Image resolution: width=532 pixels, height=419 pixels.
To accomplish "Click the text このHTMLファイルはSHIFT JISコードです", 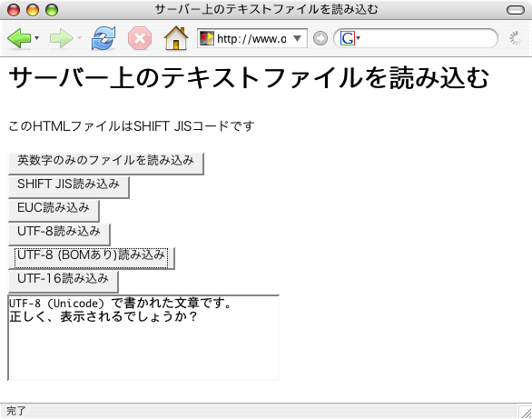I will click(x=131, y=126).
